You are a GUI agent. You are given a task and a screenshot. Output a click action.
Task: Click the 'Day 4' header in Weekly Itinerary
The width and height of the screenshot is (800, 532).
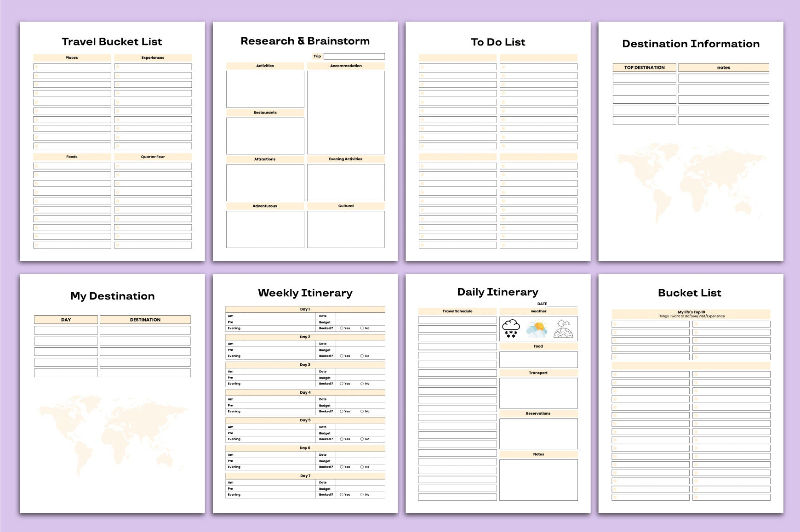coord(305,392)
